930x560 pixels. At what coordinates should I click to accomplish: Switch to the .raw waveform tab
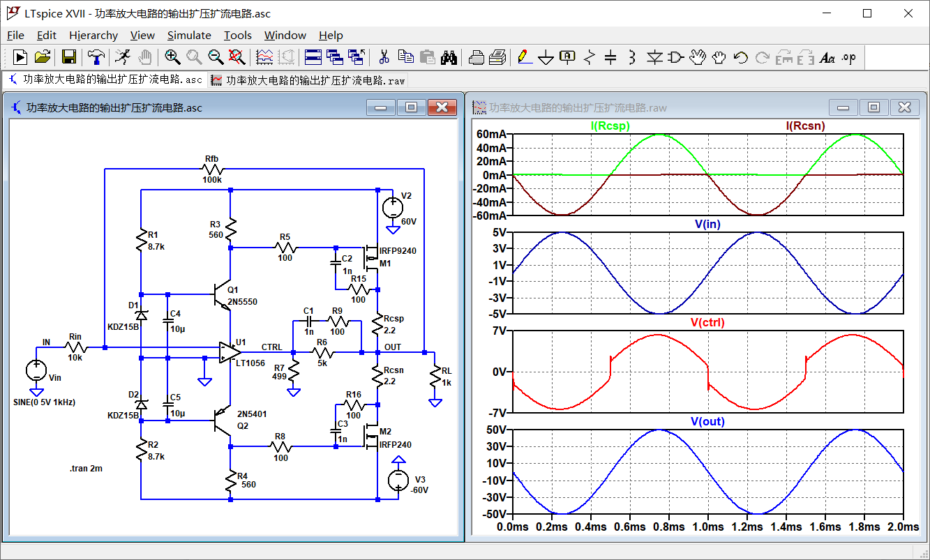308,80
